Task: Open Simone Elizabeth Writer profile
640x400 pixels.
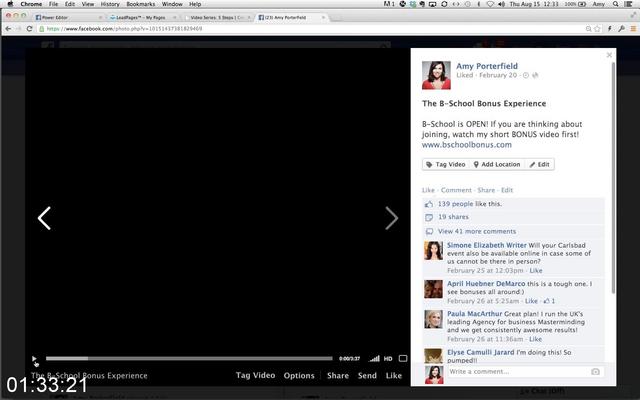Action: coord(487,245)
